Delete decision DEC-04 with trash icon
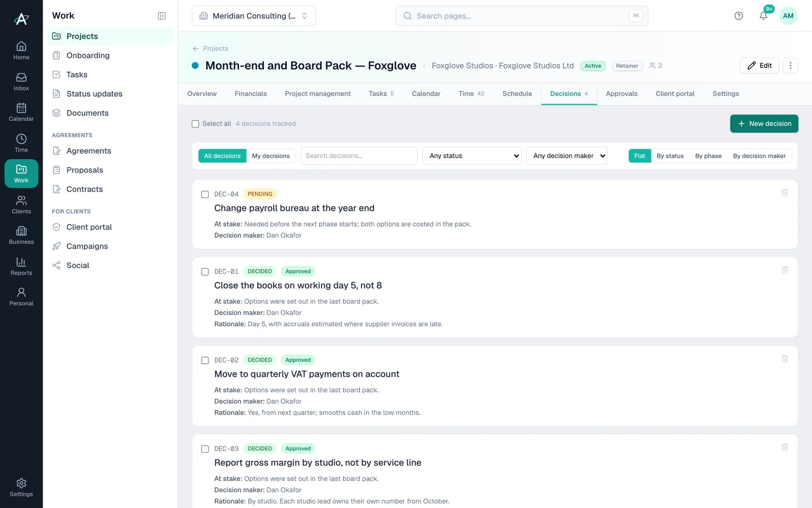Screen dimensions: 812x508 [x=785, y=193]
